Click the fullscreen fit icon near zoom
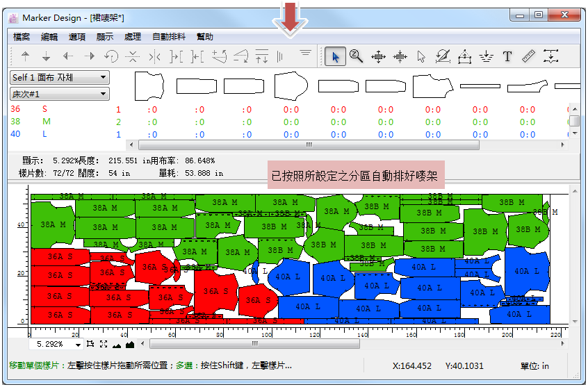This screenshot has height=387, width=588. tap(104, 344)
